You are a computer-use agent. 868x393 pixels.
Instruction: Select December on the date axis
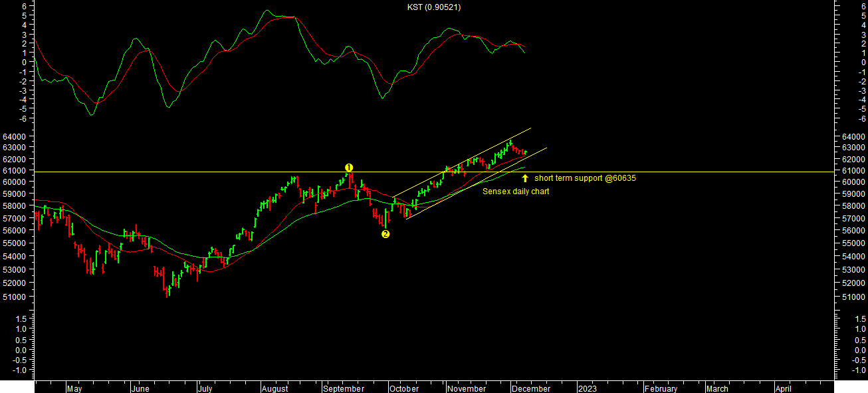tap(531, 389)
